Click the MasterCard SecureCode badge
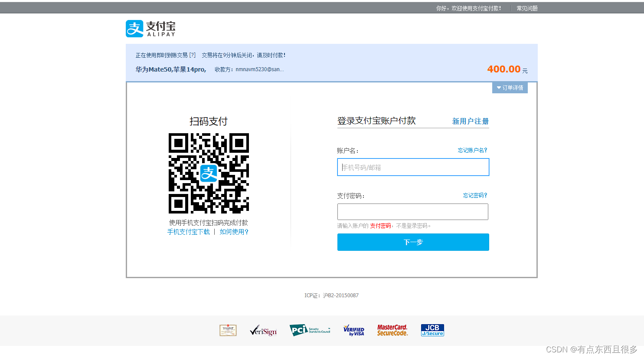 [392, 330]
